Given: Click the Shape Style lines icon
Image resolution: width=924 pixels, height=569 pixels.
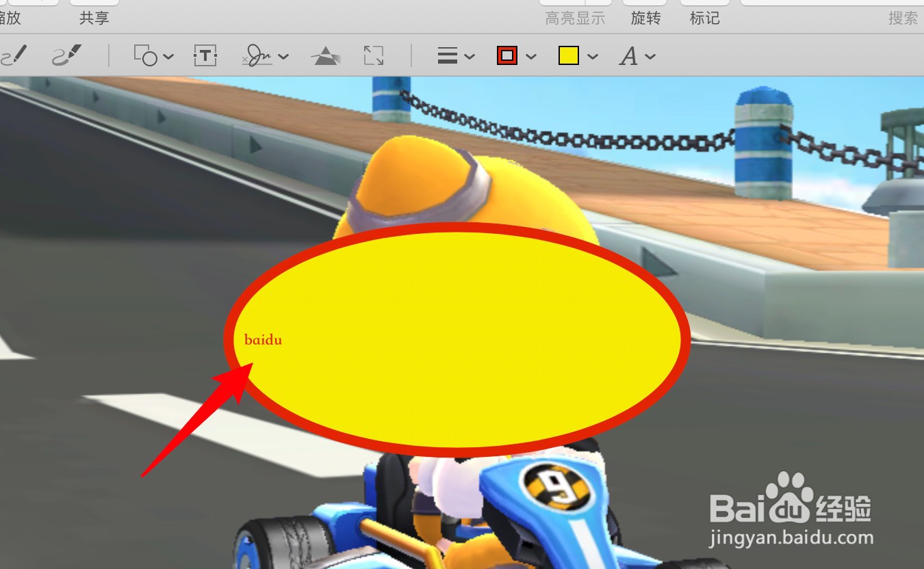Looking at the screenshot, I should point(448,56).
